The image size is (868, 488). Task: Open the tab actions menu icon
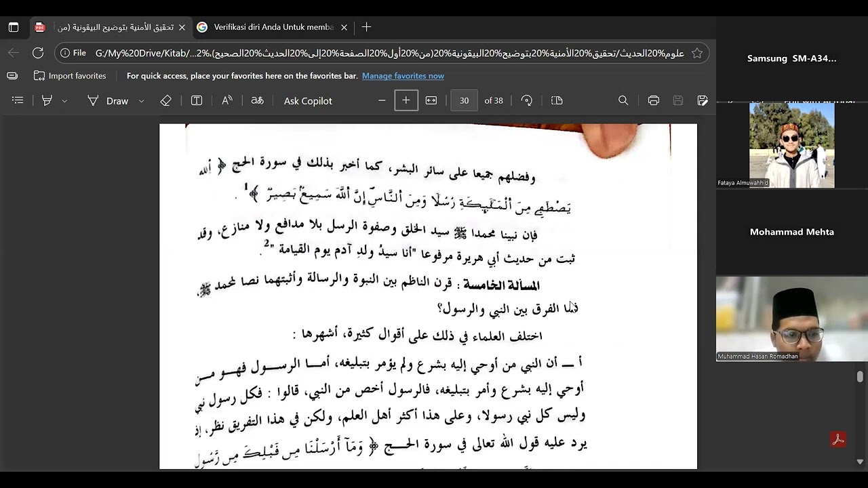pyautogui.click(x=14, y=27)
